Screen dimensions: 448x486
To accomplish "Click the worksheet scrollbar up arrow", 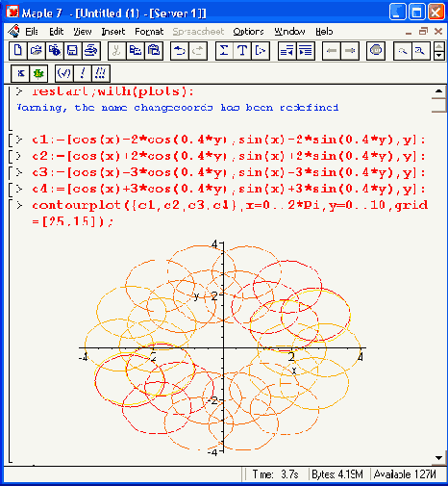I will coord(438,91).
